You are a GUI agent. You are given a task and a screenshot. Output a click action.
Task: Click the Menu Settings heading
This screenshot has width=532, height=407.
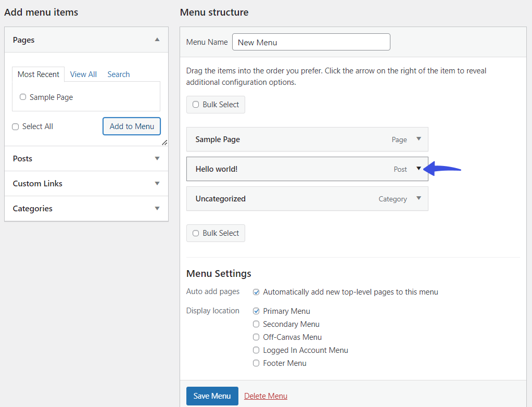click(219, 273)
